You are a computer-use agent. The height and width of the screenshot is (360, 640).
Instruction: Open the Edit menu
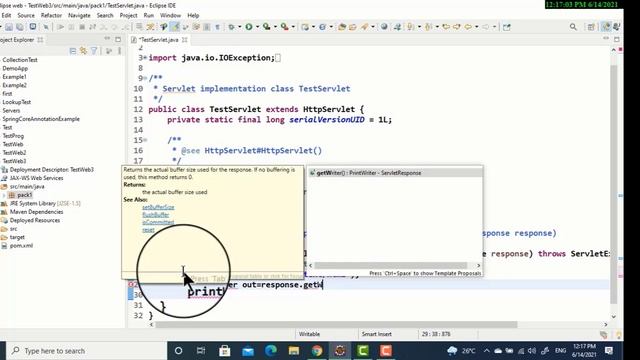click(7, 15)
